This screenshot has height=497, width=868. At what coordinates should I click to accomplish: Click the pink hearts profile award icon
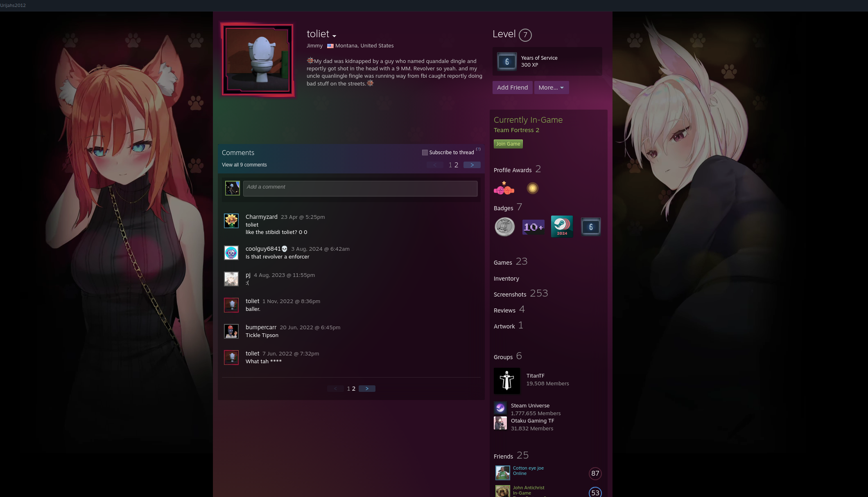[504, 189]
